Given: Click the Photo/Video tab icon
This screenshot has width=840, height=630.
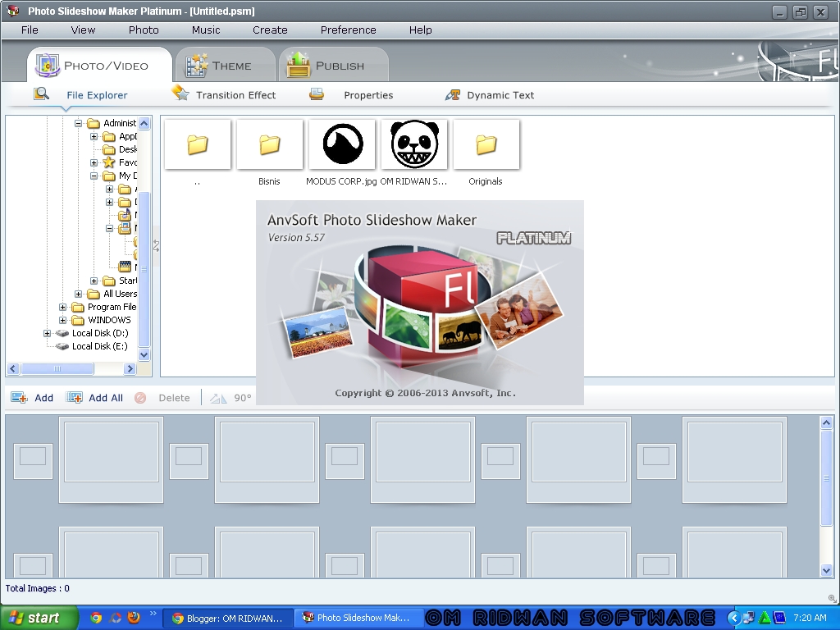Looking at the screenshot, I should pyautogui.click(x=47, y=65).
